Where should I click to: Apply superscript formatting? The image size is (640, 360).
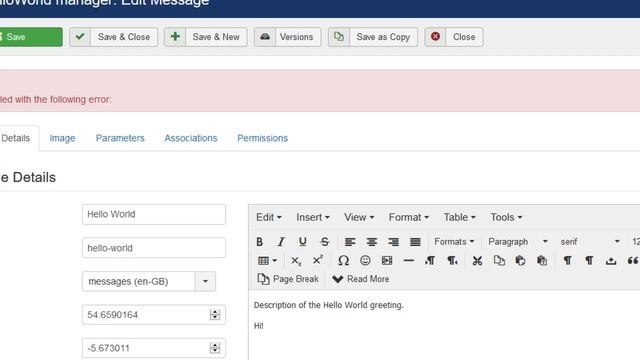click(318, 260)
